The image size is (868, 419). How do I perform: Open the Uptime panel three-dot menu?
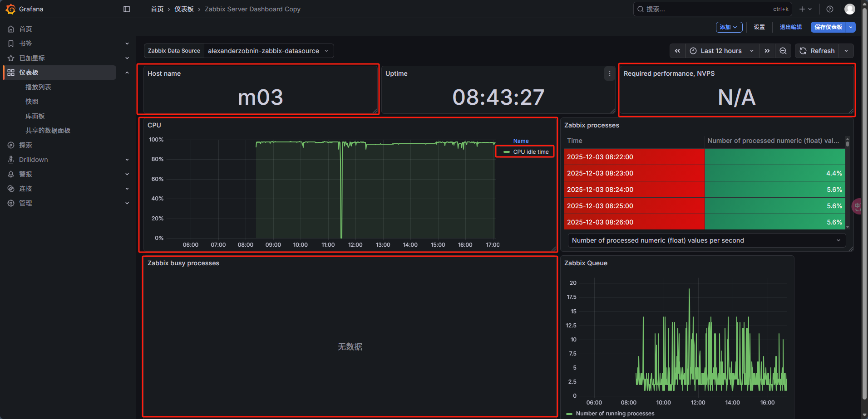click(610, 73)
